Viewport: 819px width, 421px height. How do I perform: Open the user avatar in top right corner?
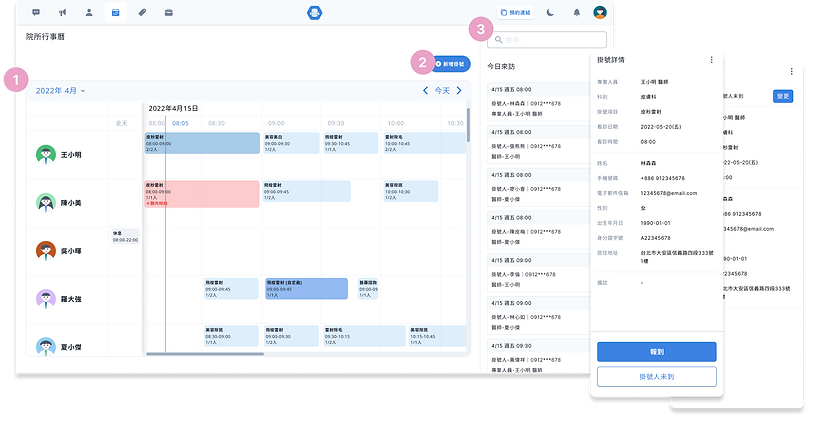tap(600, 13)
